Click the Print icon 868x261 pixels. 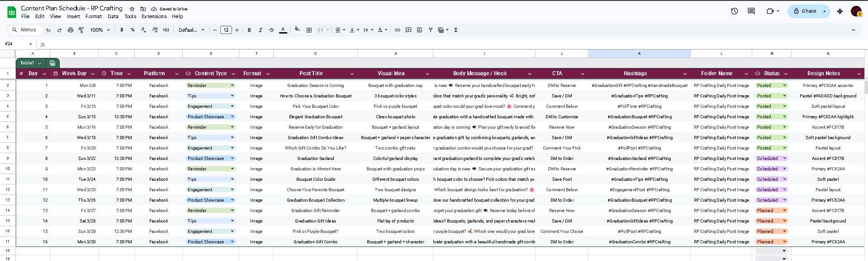click(x=70, y=30)
